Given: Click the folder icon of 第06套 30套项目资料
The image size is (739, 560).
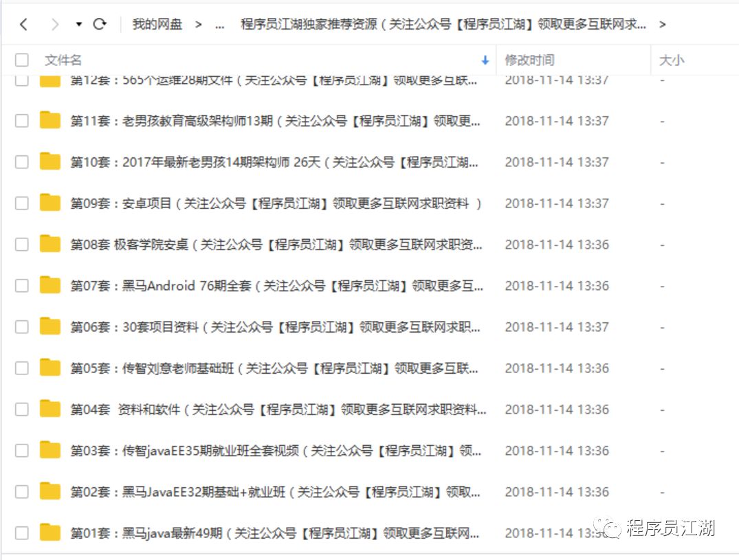Looking at the screenshot, I should click(x=50, y=326).
